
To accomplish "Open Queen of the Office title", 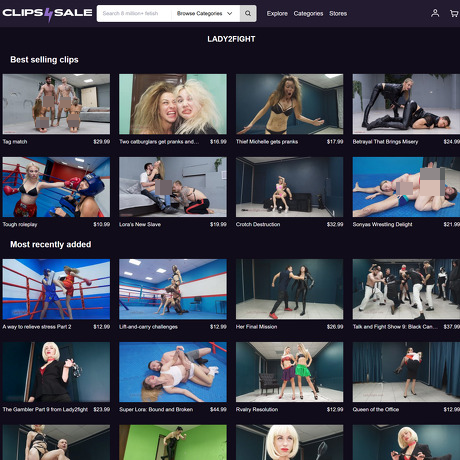I will [376, 409].
